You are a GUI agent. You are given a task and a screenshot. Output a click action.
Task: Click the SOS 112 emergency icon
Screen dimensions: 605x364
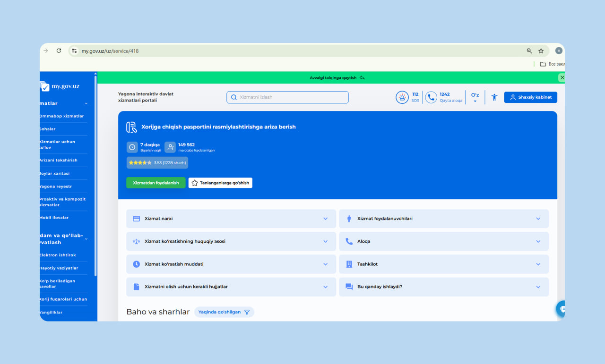402,97
